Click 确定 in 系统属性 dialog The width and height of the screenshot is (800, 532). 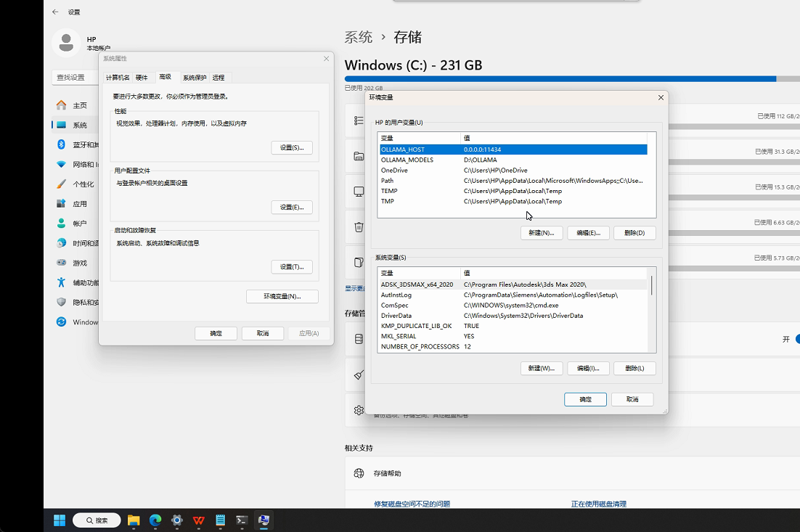click(x=216, y=333)
